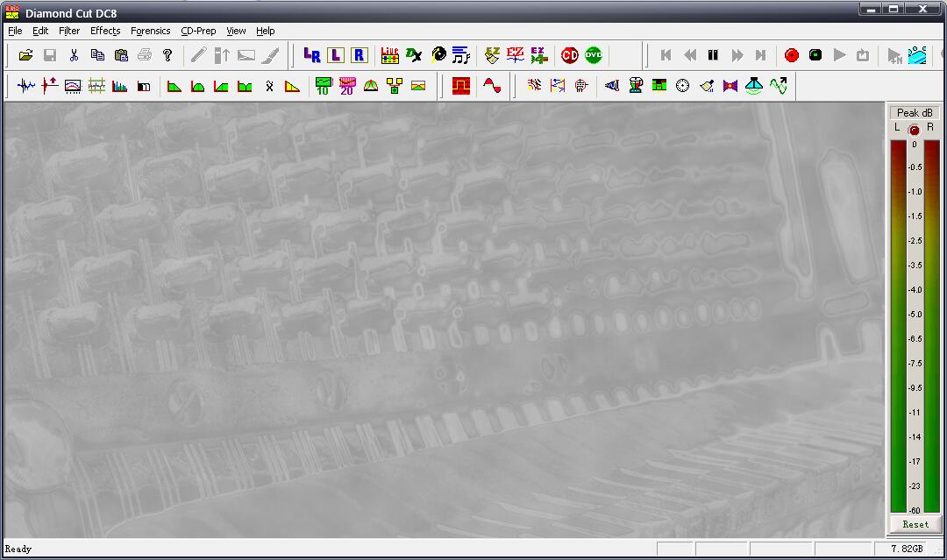
Task: Select the notch filter green dip icon
Action: pyautogui.click(x=245, y=86)
